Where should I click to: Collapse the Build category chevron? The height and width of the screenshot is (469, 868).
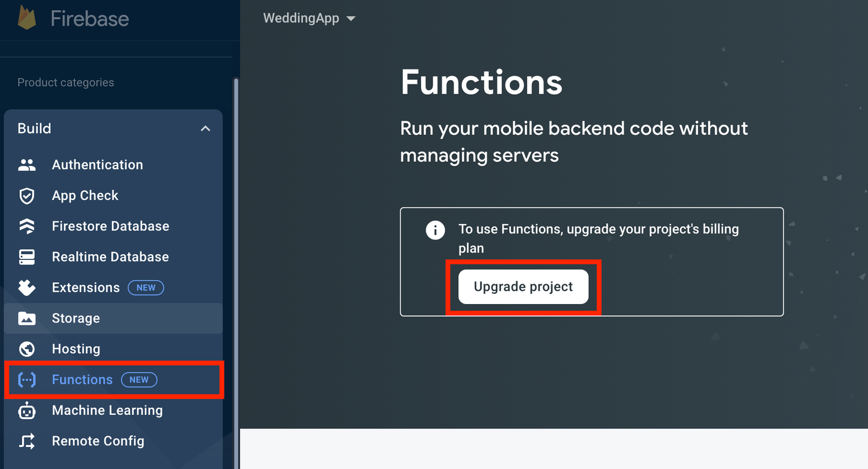click(206, 129)
